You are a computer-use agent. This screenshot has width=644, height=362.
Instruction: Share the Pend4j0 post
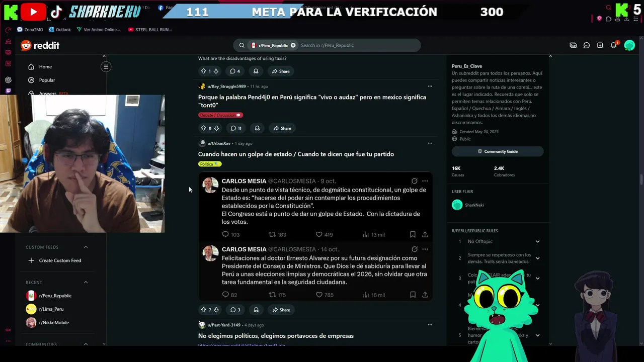pos(282,128)
